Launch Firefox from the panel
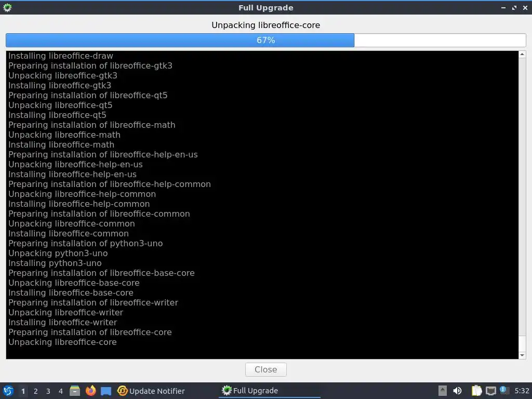532x399 pixels. point(90,391)
